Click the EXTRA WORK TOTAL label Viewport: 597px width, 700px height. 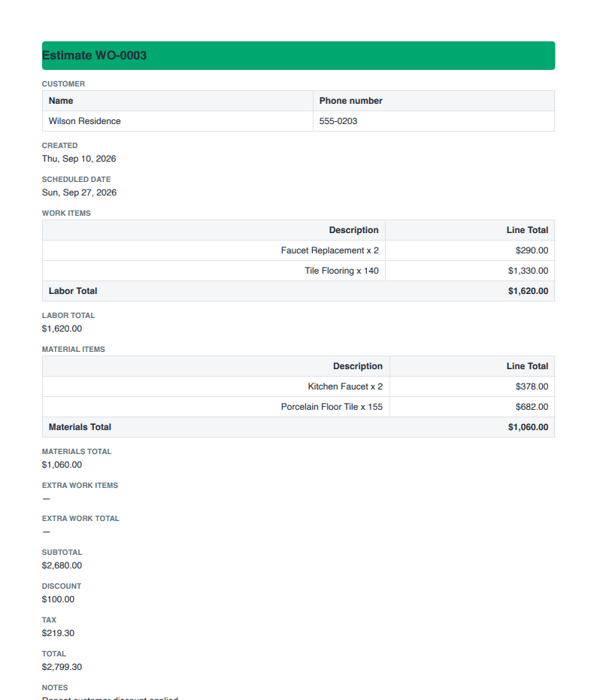click(x=80, y=519)
